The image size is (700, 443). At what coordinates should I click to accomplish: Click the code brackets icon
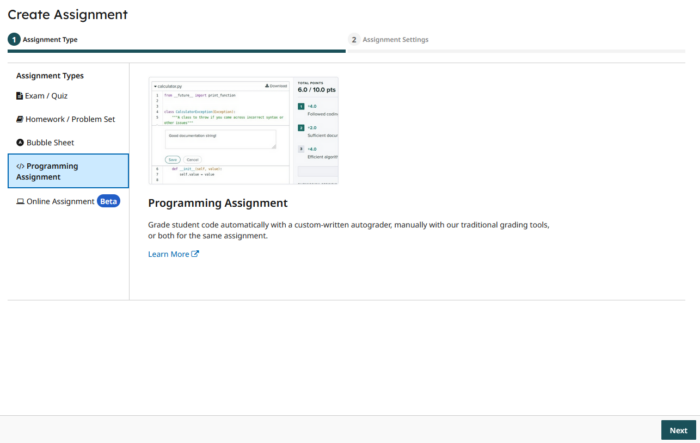click(20, 166)
